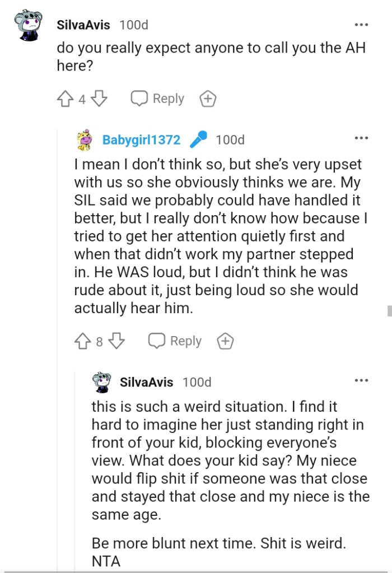Downvote Babygirl1372's reply
This screenshot has width=392, height=573.
pos(116,341)
